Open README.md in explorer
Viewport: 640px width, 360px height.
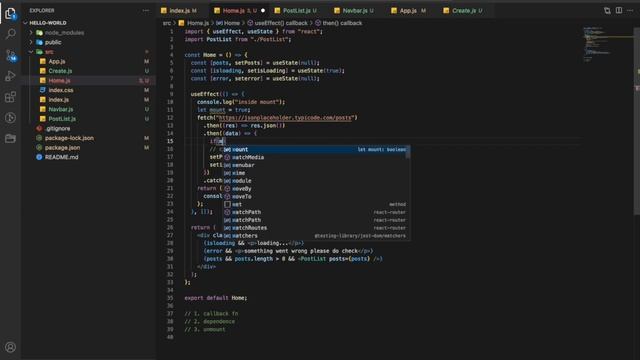coord(89,157)
